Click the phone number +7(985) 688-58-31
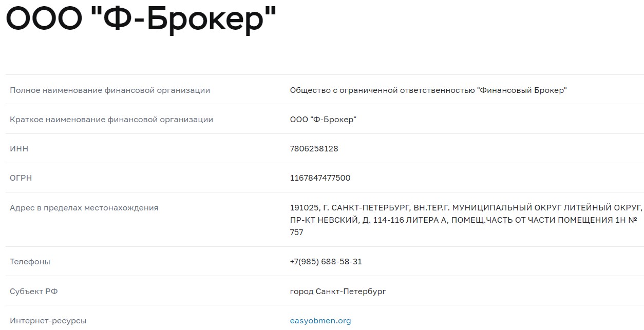 coord(326,262)
